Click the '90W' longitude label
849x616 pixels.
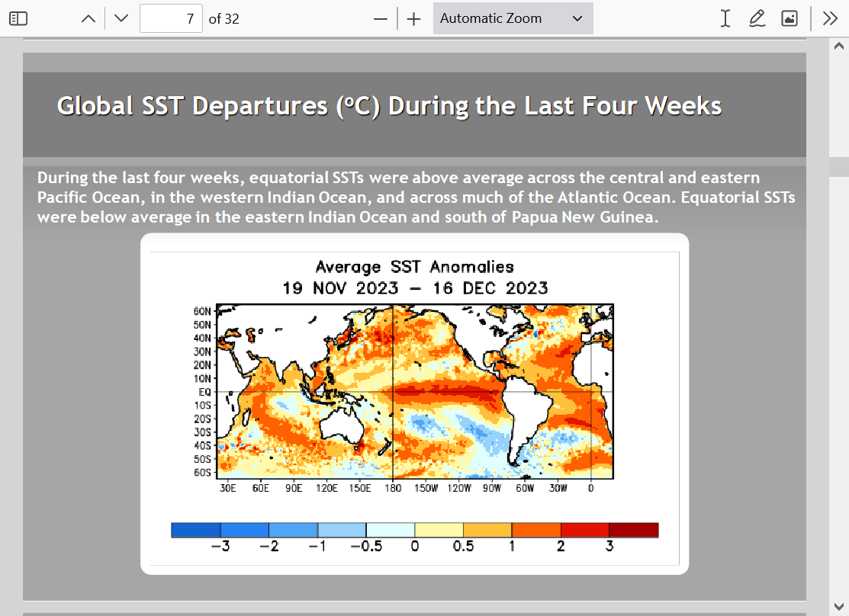[492, 488]
